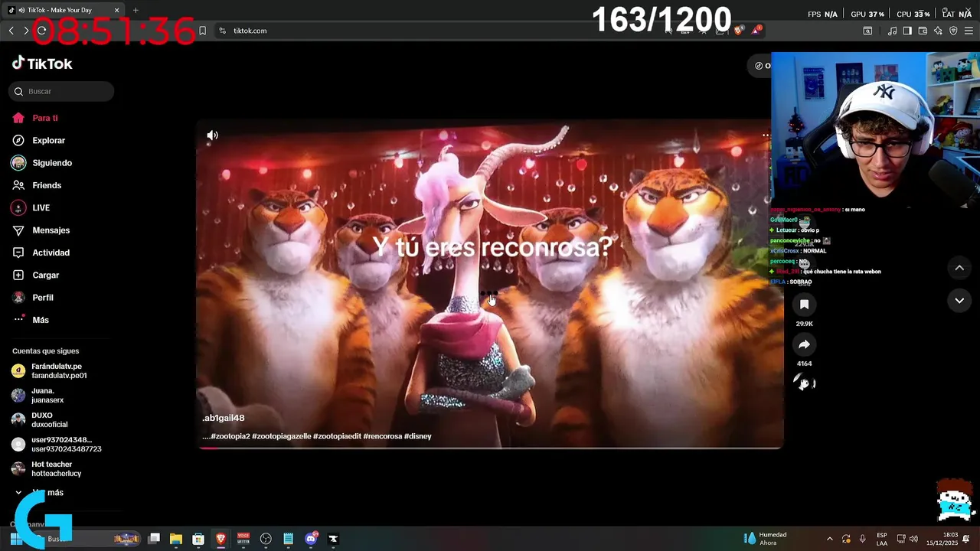Open the Brave wallet toolbar icon
The width and height of the screenshot is (980, 551).
tap(923, 31)
